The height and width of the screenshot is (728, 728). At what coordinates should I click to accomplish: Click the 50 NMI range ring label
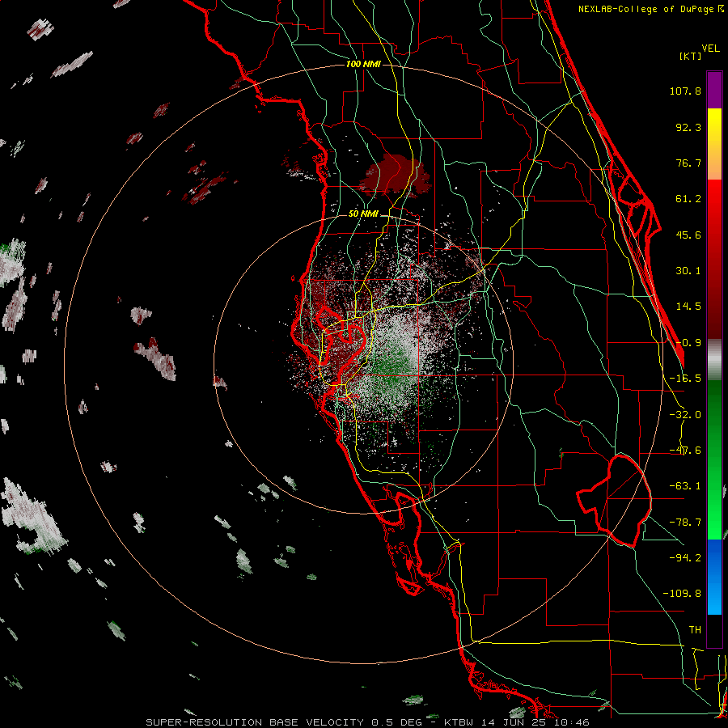363,214
